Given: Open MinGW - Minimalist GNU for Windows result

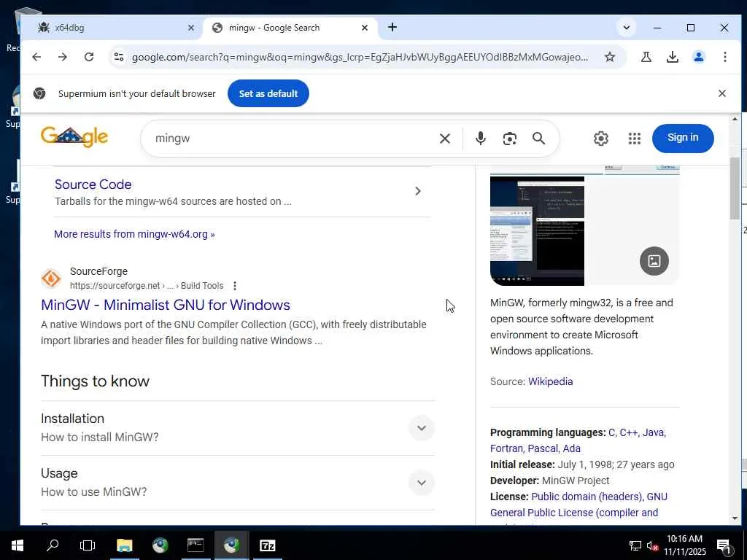Looking at the screenshot, I should (x=166, y=305).
